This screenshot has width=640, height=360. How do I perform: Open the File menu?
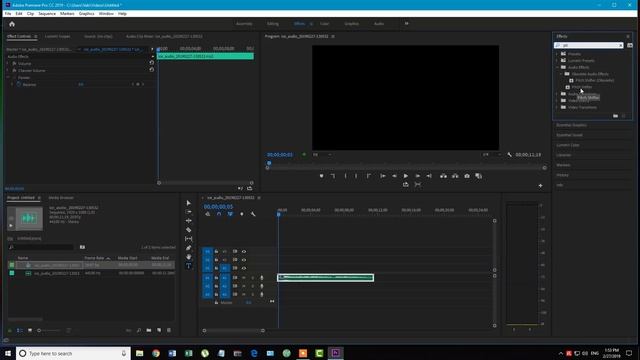(x=8, y=13)
